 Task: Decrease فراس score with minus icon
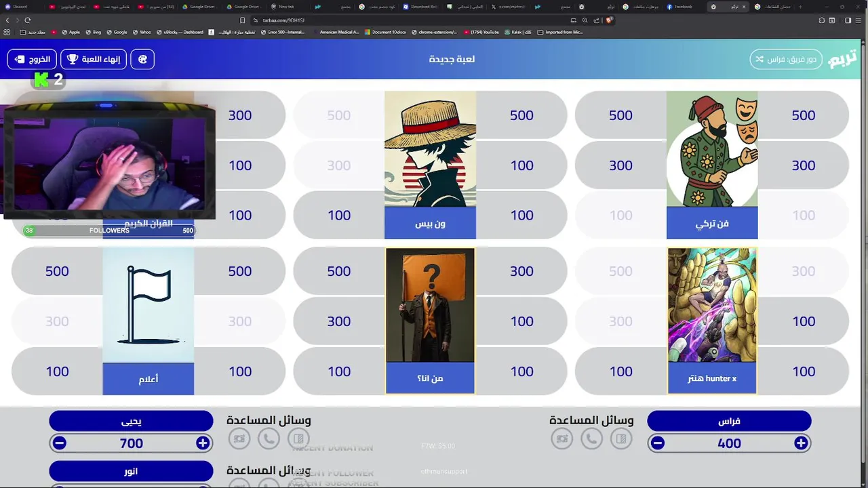pos(658,443)
